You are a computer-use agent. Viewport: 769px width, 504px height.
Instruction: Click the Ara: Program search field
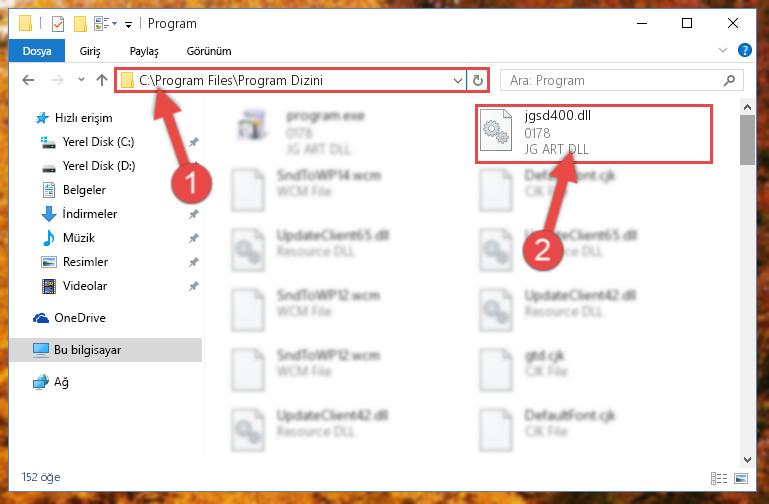(612, 80)
